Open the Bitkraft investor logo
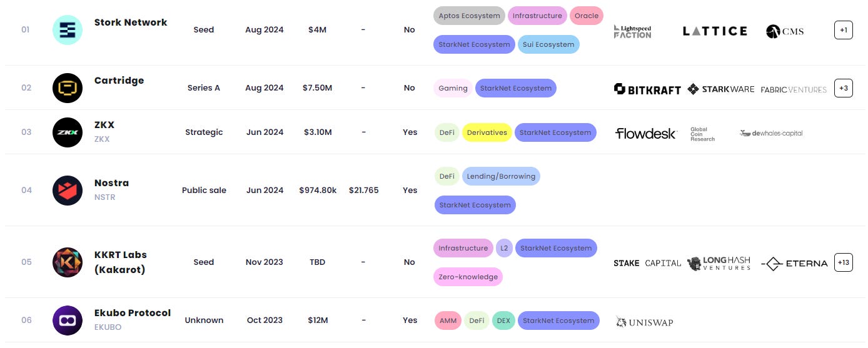The image size is (868, 348). (647, 89)
